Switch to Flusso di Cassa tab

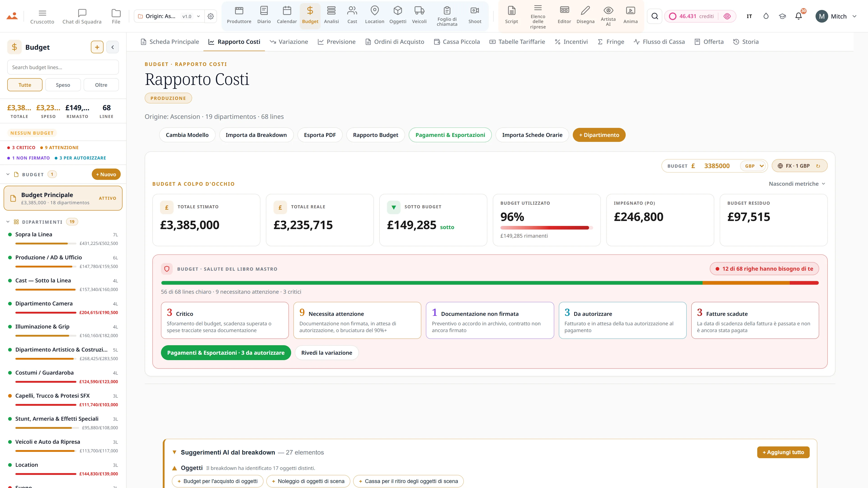coord(659,42)
